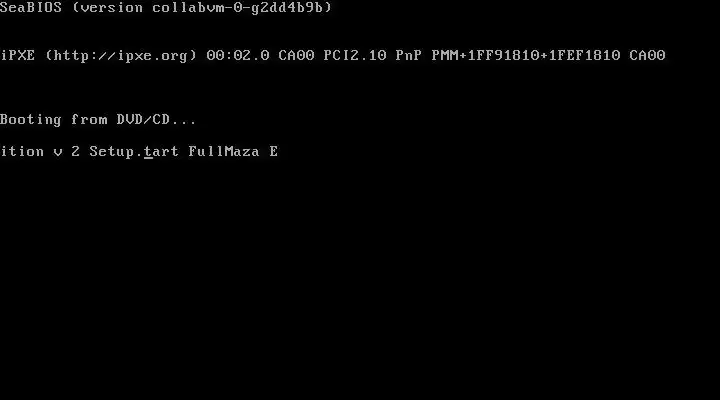Click the SeaBIOS version text

coord(166,7)
